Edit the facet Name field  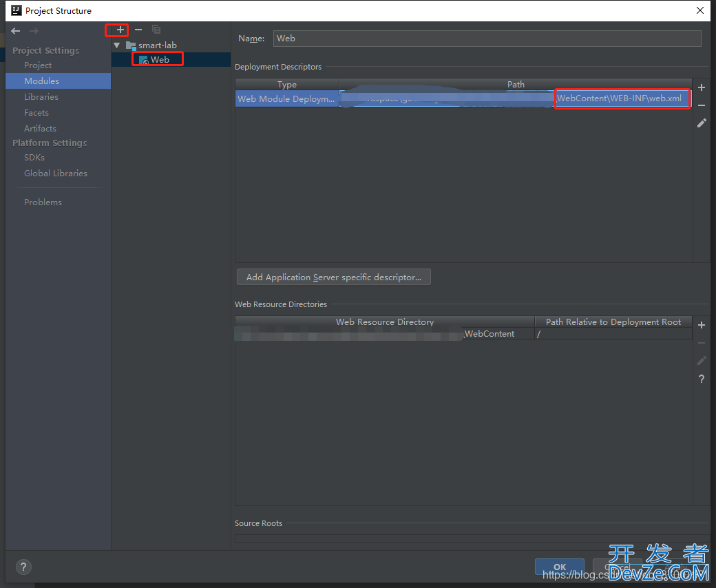(x=487, y=39)
